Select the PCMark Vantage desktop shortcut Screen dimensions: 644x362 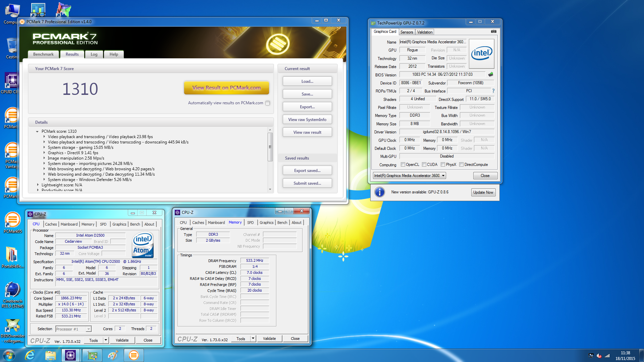pyautogui.click(x=11, y=156)
